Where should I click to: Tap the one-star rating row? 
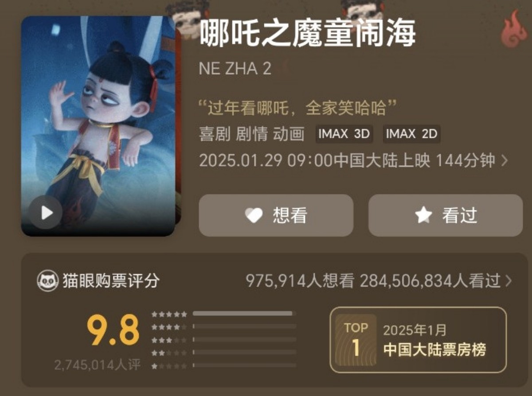click(x=224, y=365)
